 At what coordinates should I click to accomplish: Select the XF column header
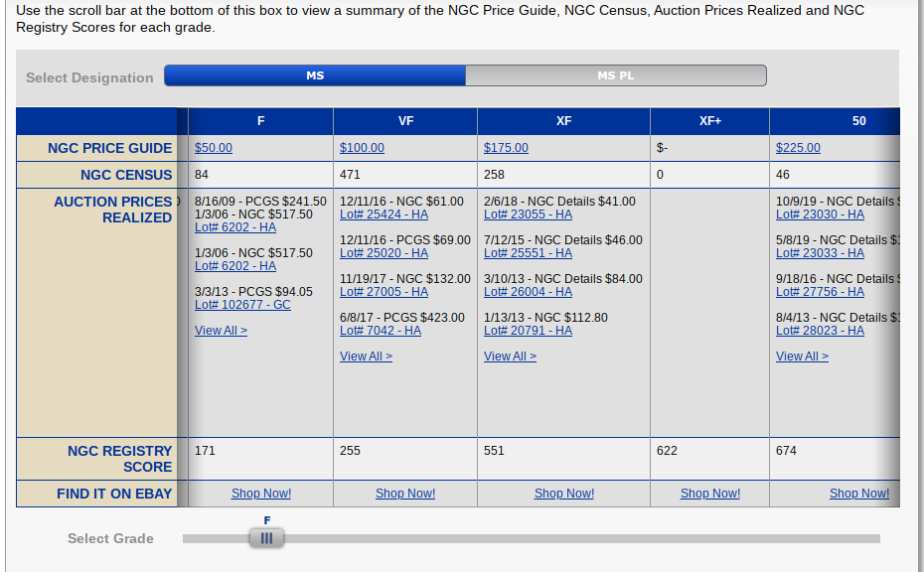pos(563,121)
